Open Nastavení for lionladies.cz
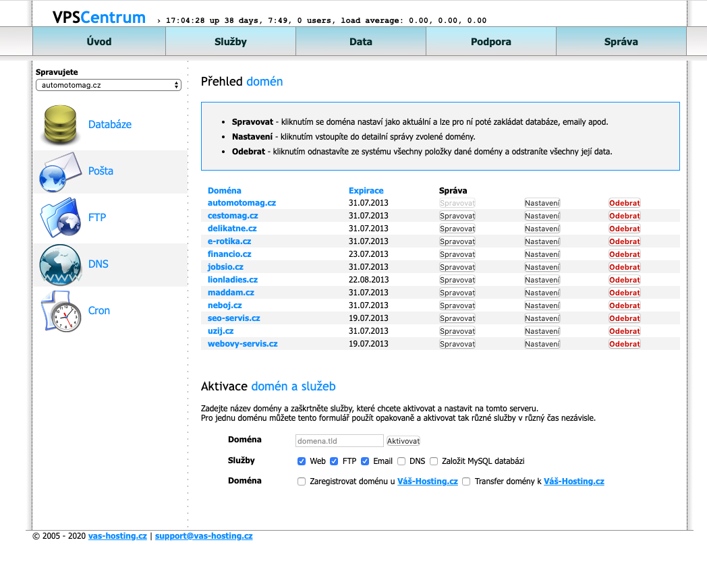Image resolution: width=707 pixels, height=588 pixels. [542, 280]
